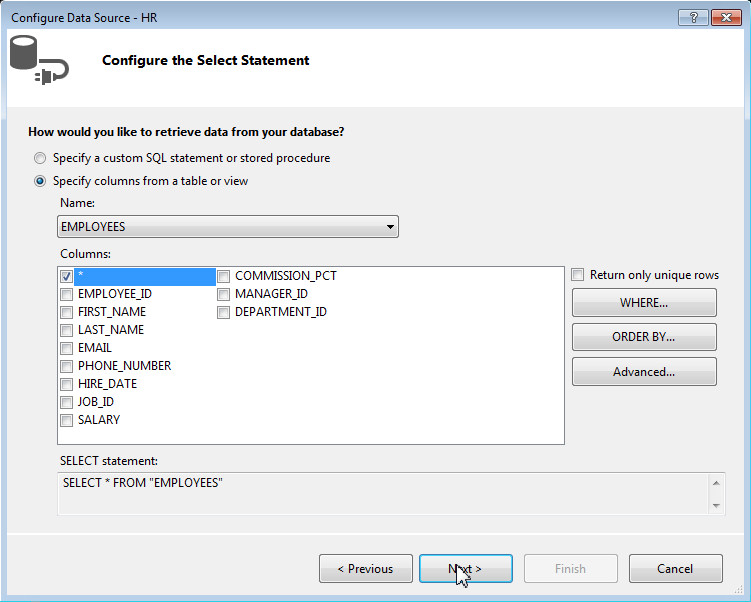
Task: Enable the SALARY column checkbox
Action: click(x=67, y=420)
